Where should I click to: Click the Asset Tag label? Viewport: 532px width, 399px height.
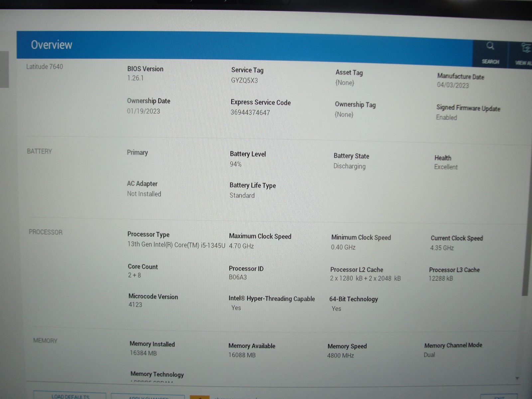[349, 72]
